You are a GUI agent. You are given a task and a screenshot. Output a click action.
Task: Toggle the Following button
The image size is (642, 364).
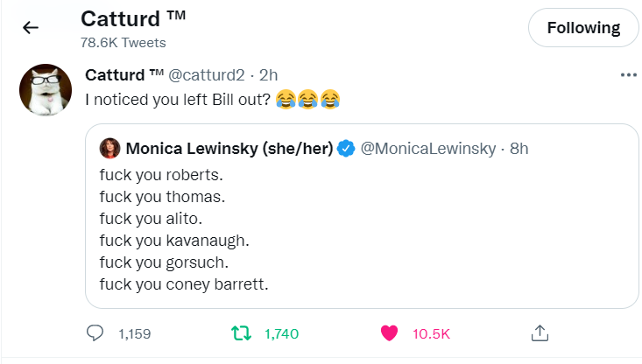coord(583,28)
